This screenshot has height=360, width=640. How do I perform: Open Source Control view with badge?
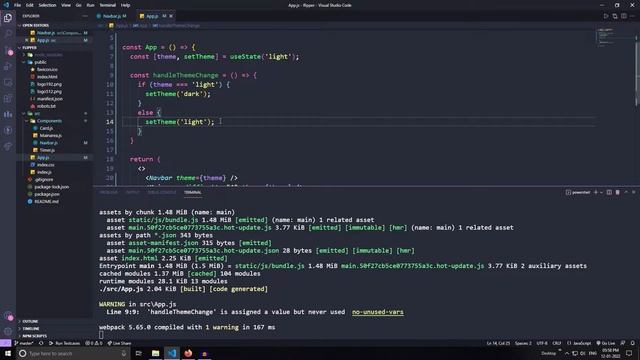(x=8, y=50)
